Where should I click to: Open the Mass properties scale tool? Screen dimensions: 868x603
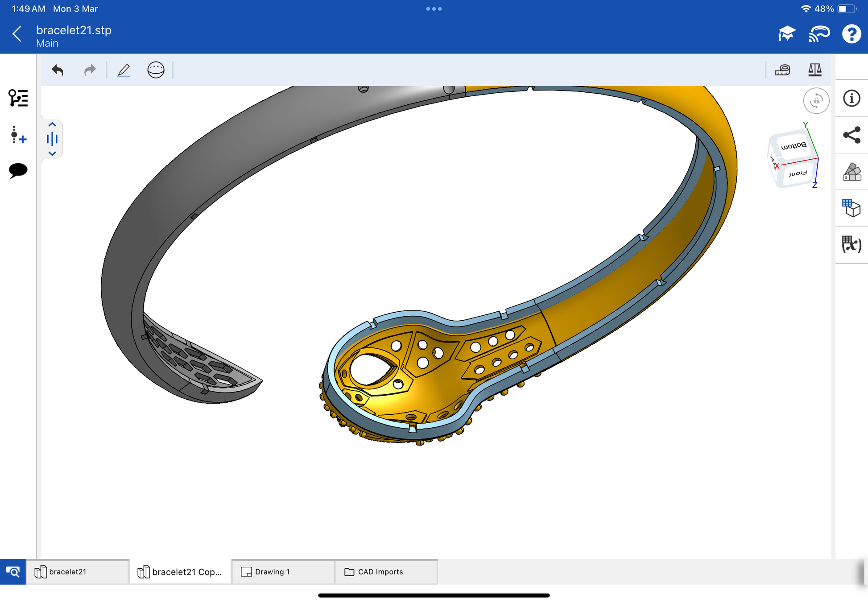(814, 70)
